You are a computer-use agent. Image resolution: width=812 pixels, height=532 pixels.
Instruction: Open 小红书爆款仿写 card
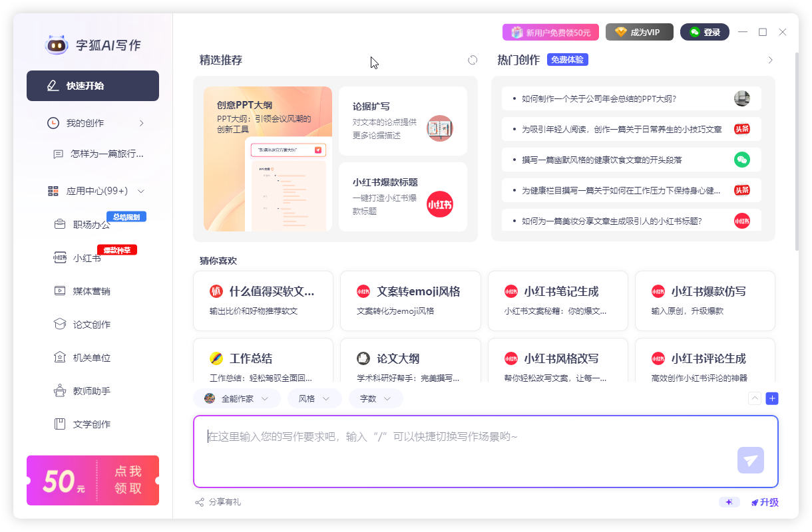(x=705, y=301)
